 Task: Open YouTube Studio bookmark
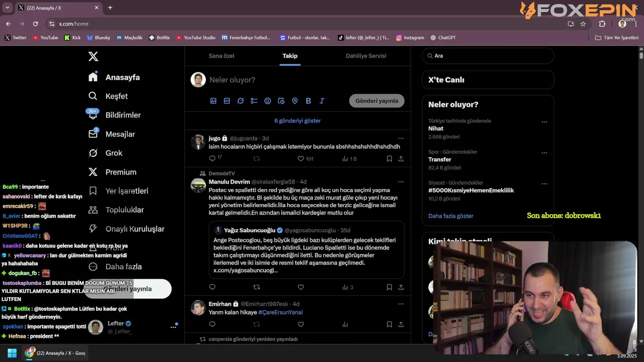[x=196, y=38]
